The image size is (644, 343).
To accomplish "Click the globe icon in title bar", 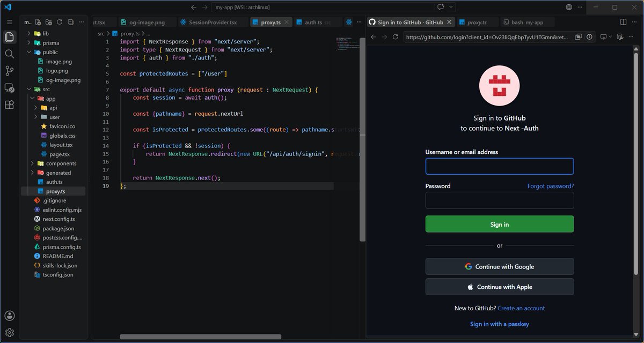I will pos(569,7).
